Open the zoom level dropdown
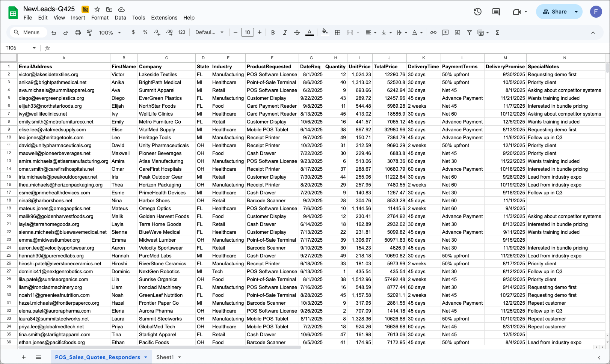The image size is (610, 364). tap(110, 33)
